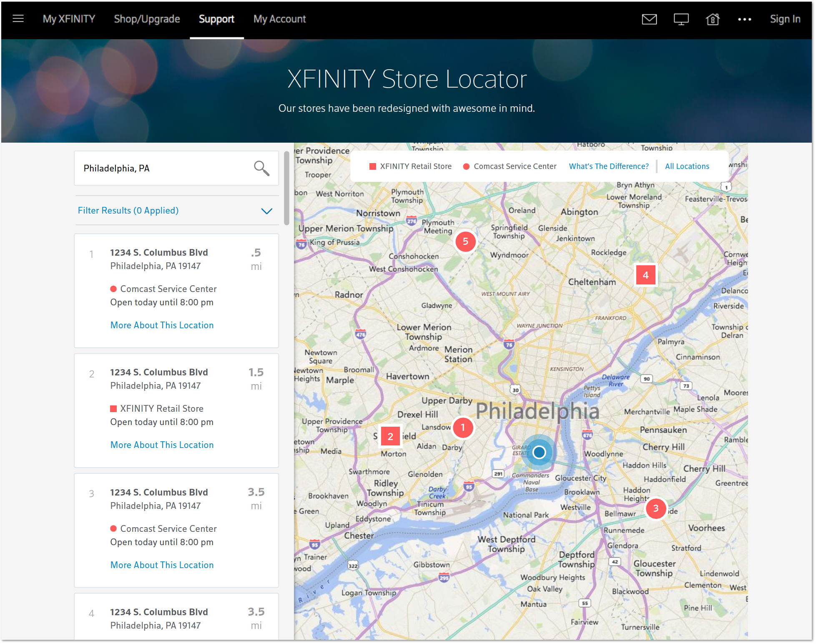Open the hamburger menu icon
Viewport: 816px width, 644px height.
tap(18, 19)
